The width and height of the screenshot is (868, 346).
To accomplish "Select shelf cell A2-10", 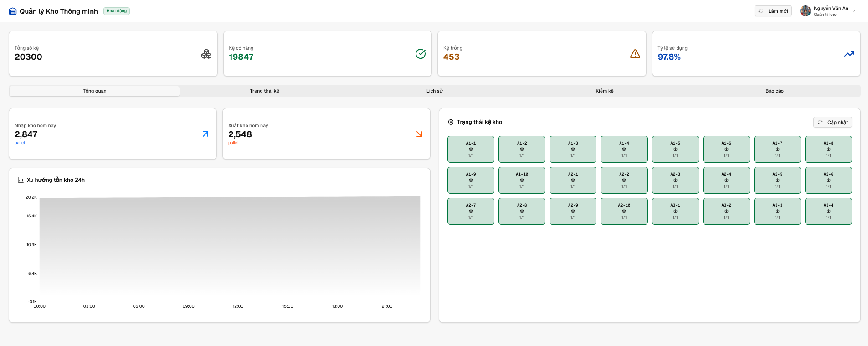I will pyautogui.click(x=624, y=211).
